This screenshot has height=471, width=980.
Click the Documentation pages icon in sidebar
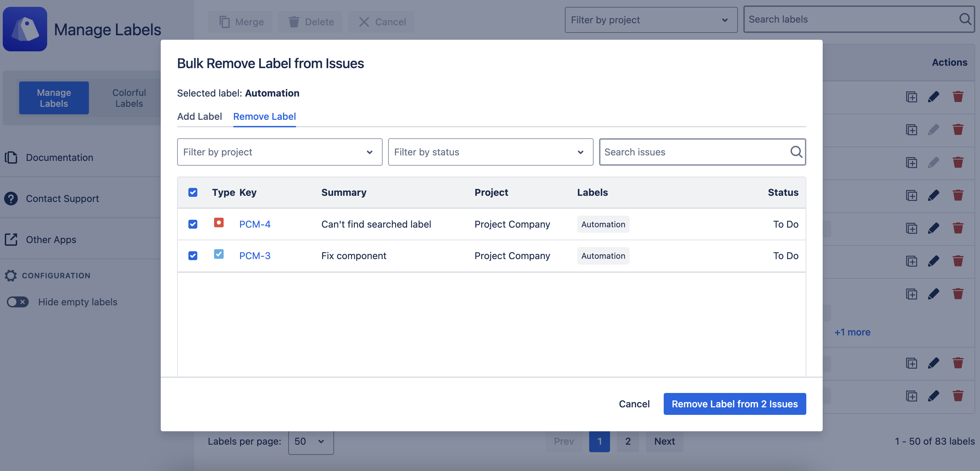coord(11,157)
